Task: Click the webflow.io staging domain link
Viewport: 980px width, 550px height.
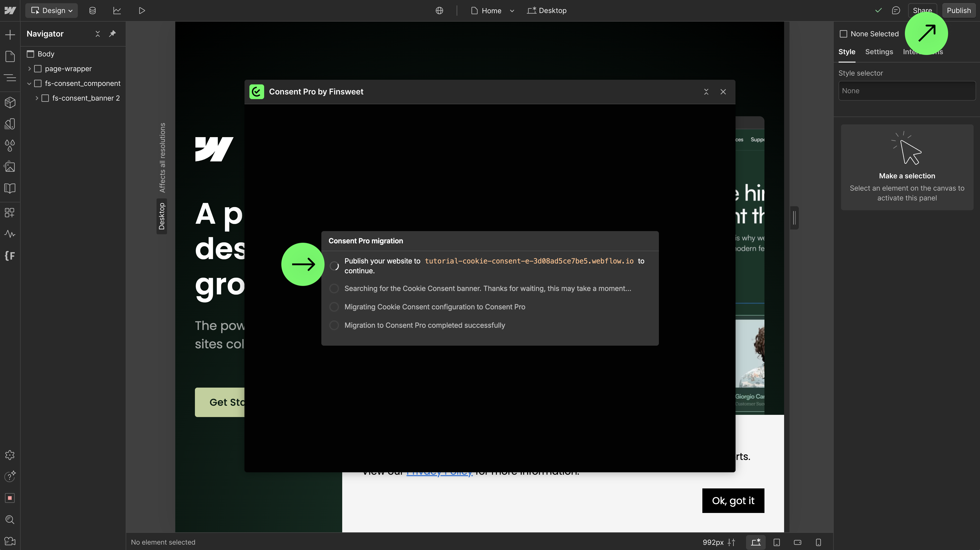Action: point(529,261)
